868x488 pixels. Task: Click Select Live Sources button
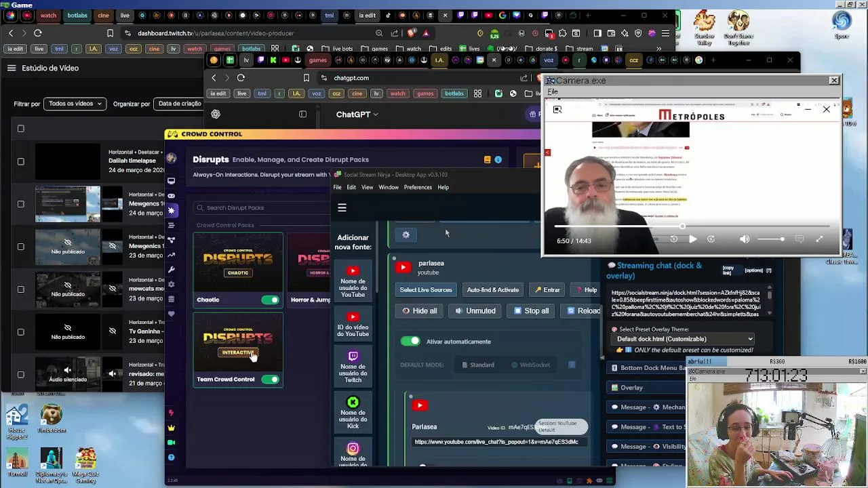click(426, 290)
